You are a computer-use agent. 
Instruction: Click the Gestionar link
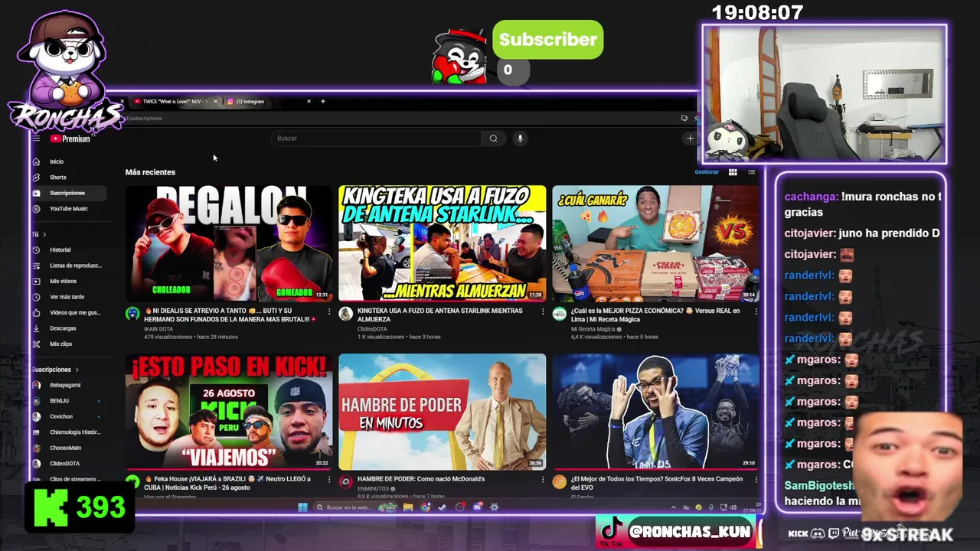[x=707, y=172]
